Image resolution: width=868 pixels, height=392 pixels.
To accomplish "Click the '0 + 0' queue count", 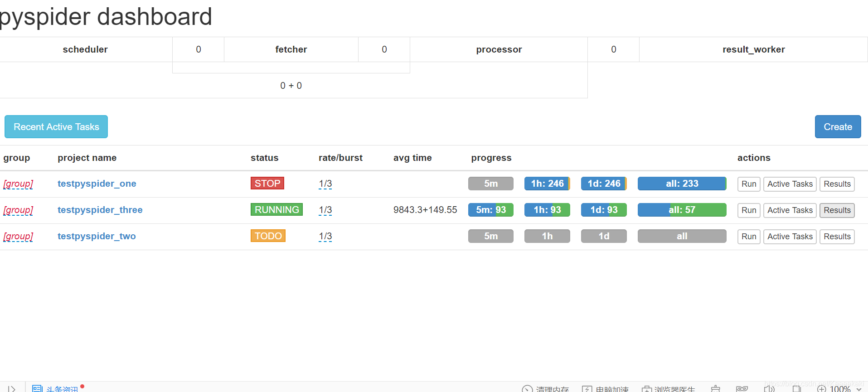I will click(291, 86).
